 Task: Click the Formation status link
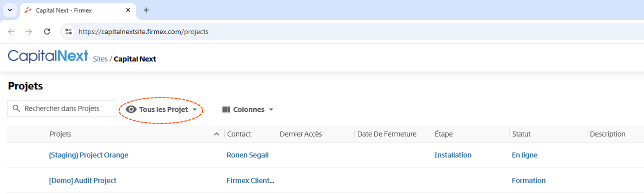[528, 180]
